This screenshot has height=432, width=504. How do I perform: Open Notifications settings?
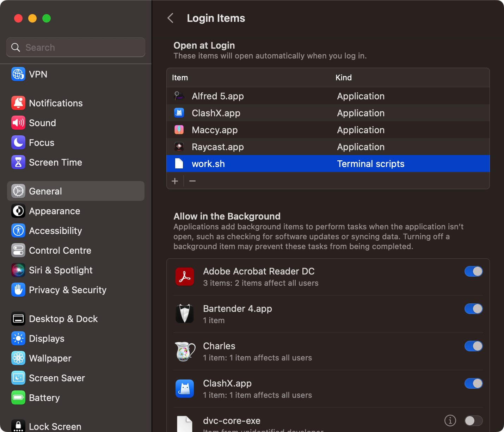[76, 103]
